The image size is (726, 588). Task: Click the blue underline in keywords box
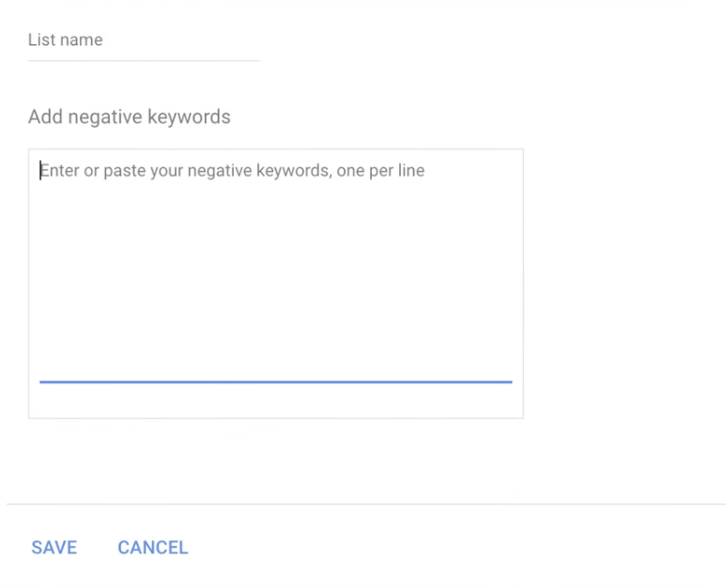point(276,382)
